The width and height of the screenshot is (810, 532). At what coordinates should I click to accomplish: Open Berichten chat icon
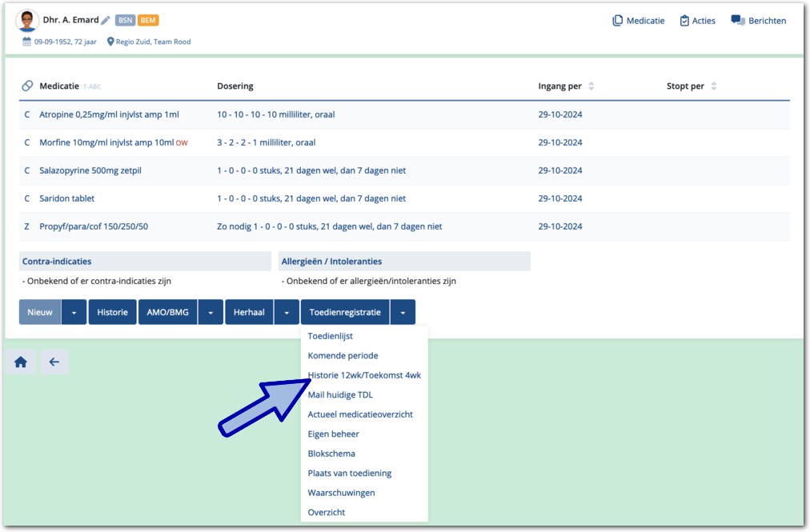[x=738, y=21]
